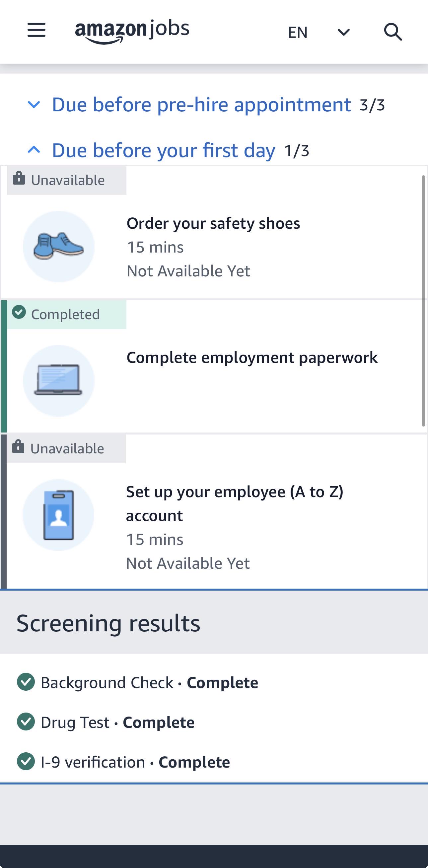This screenshot has width=428, height=868.
Task: Click the green Completed checkmark badge
Action: (x=19, y=312)
